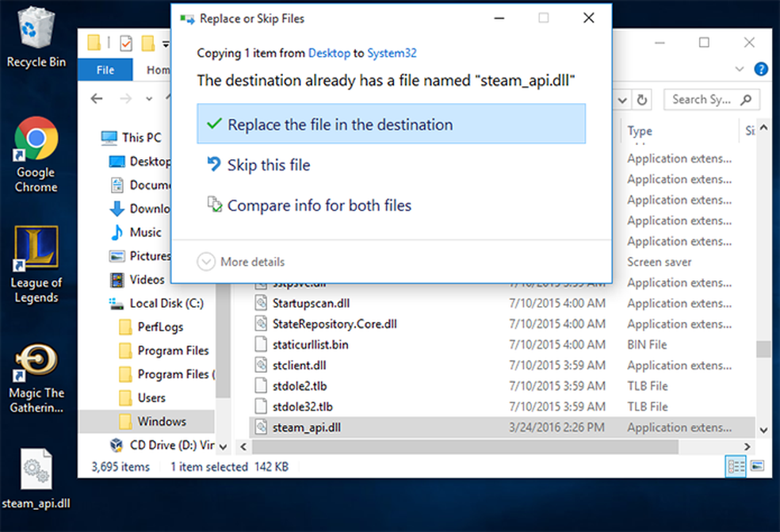Select Music in navigation pane
The height and width of the screenshot is (532, 780).
[x=136, y=232]
